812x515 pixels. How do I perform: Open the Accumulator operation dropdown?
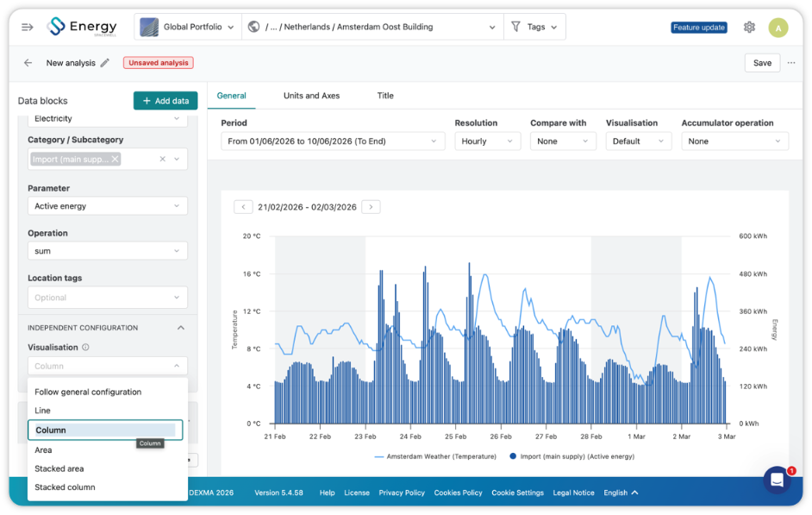(734, 141)
